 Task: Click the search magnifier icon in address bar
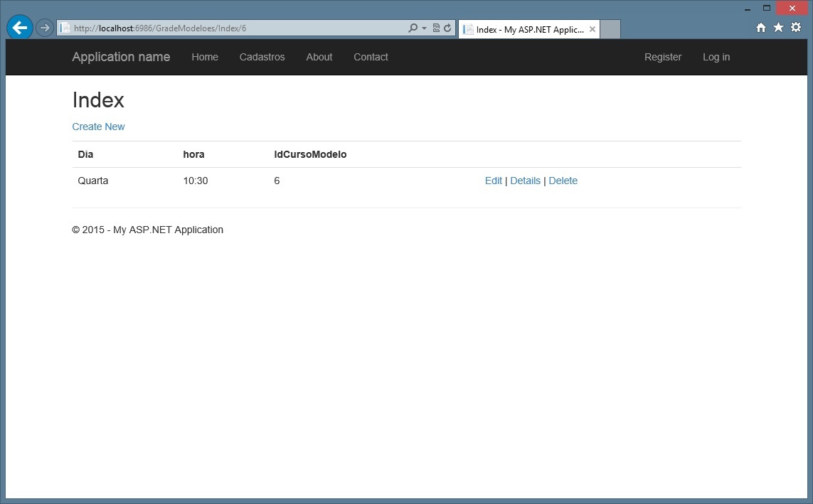click(x=413, y=28)
